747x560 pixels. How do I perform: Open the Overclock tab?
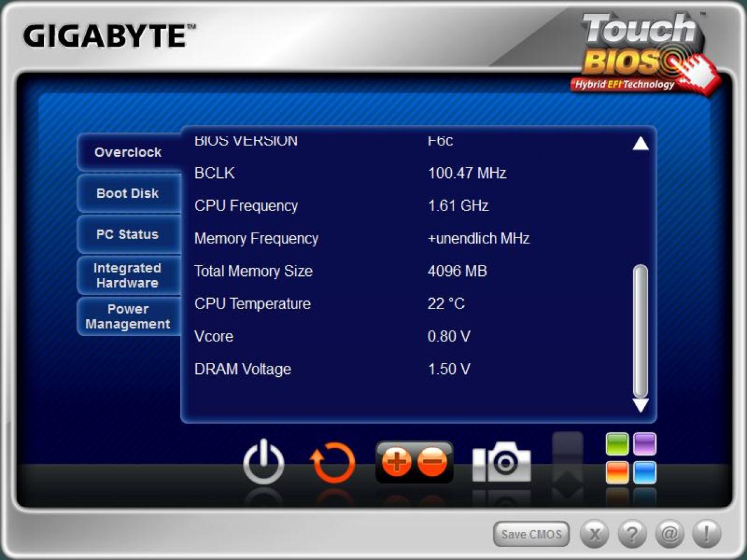tap(128, 152)
